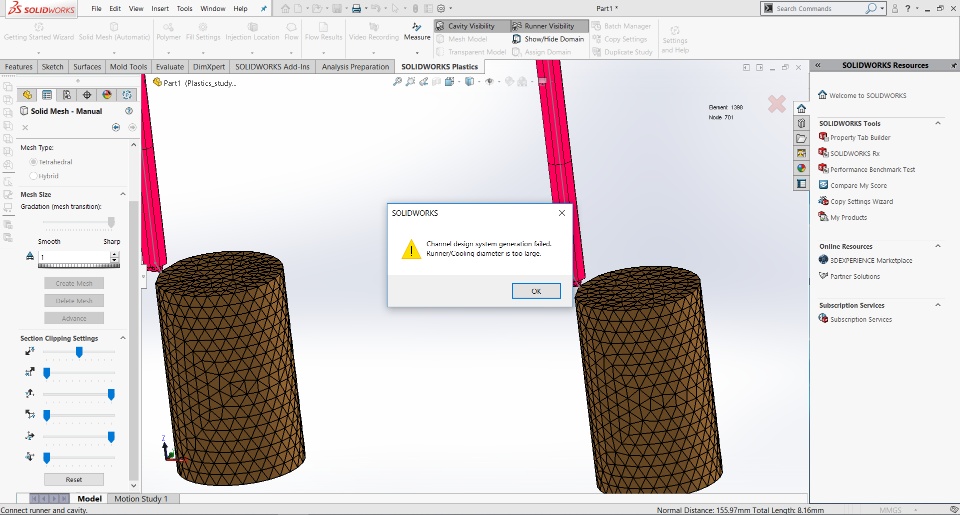Open the File menu
Viewport: 960px width, 515px height.
point(97,9)
